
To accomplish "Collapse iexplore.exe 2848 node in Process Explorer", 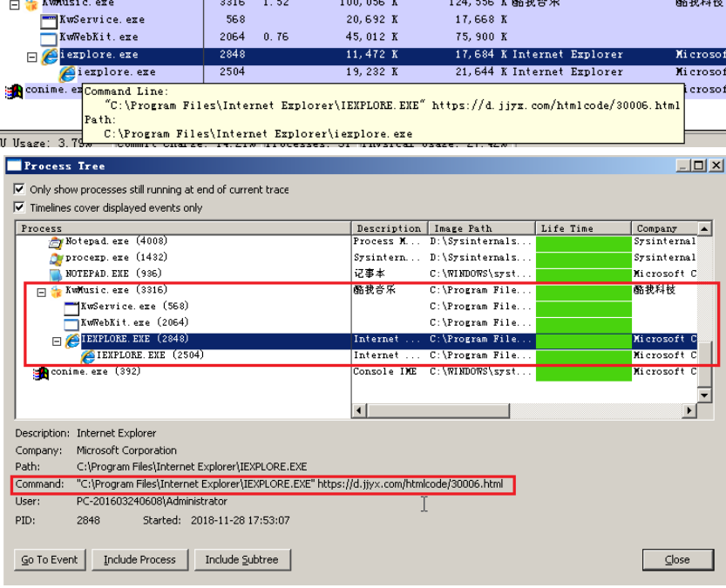I will click(31, 57).
